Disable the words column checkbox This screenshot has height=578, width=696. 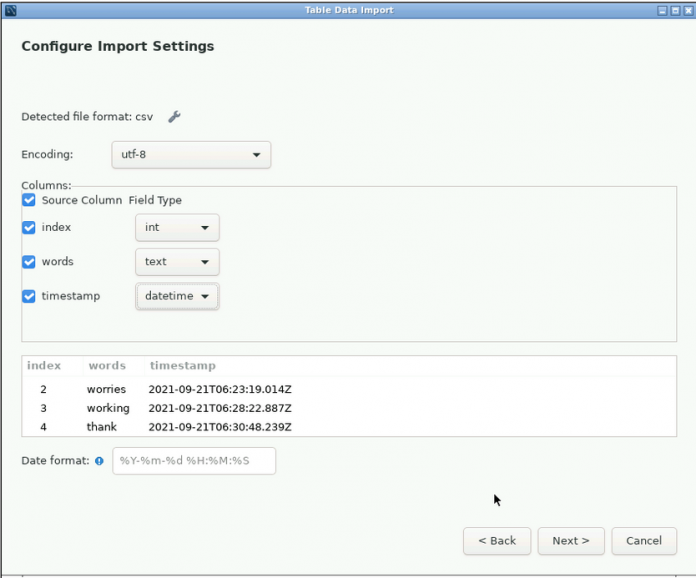coord(29,261)
